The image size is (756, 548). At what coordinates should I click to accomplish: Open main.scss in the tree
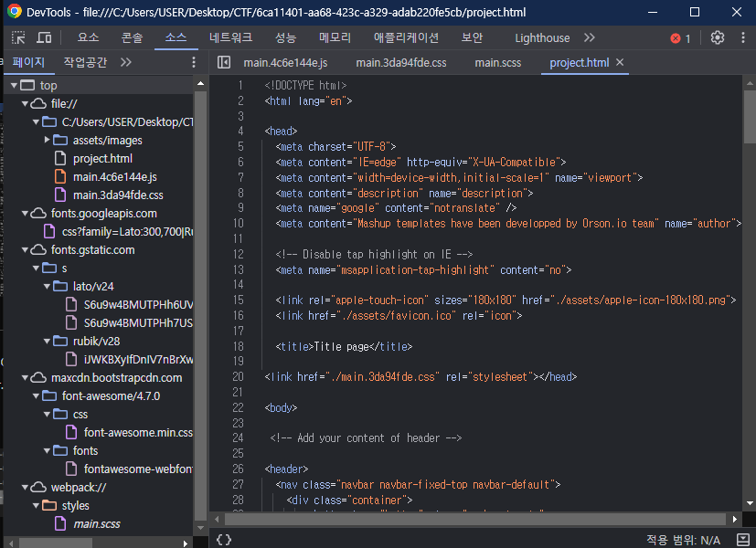(x=96, y=524)
